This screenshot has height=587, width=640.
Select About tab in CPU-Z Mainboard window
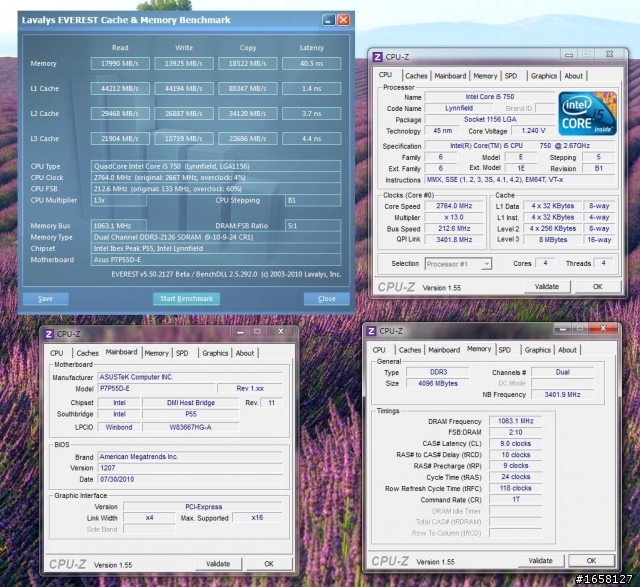[245, 353]
